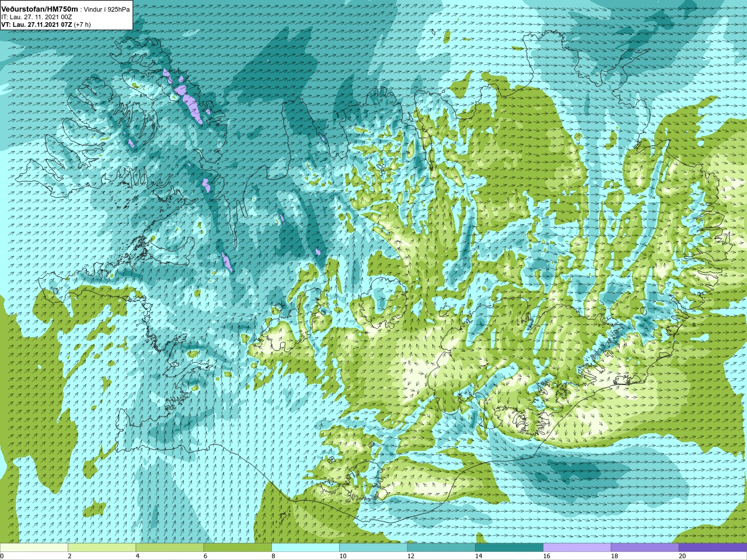
Task: Click the dark purple above-20 legend swatch
Action: pyautogui.click(x=713, y=548)
